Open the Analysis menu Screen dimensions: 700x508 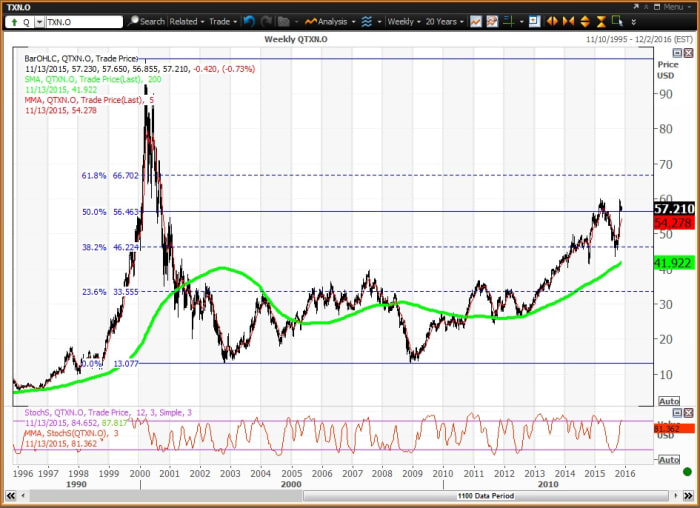click(x=330, y=21)
